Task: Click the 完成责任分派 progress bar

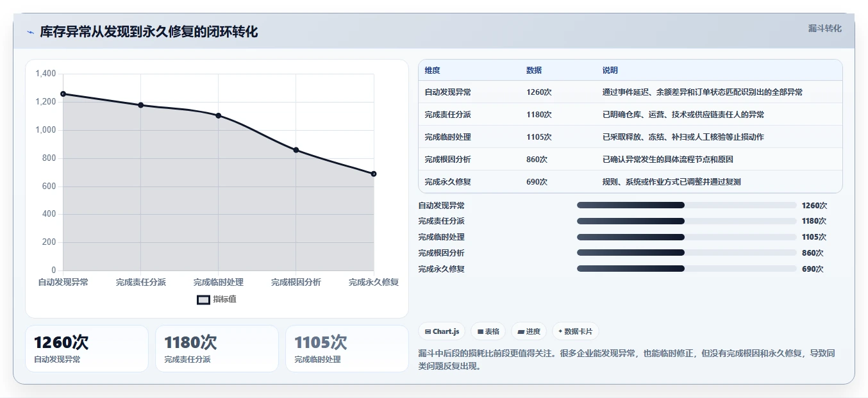Action: [x=687, y=221]
